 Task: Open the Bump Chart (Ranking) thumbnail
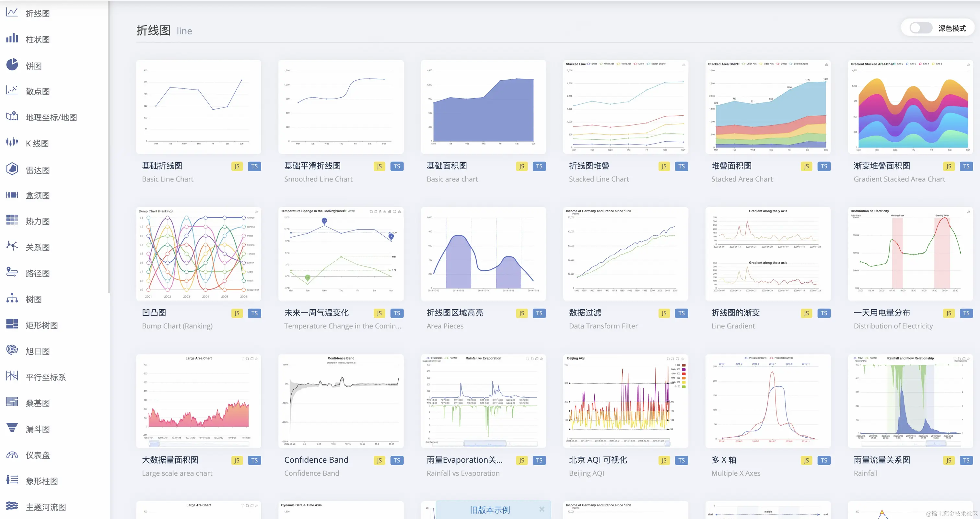(199, 254)
